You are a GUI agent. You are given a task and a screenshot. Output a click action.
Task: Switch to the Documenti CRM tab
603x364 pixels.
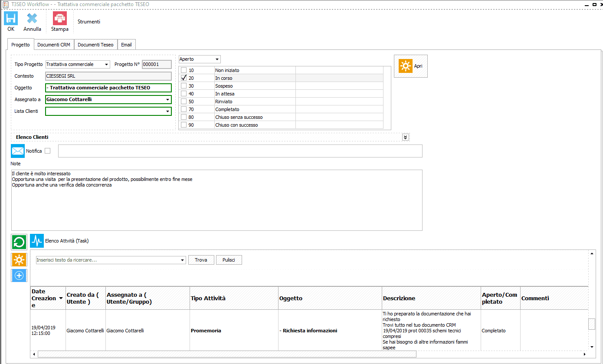tap(54, 45)
